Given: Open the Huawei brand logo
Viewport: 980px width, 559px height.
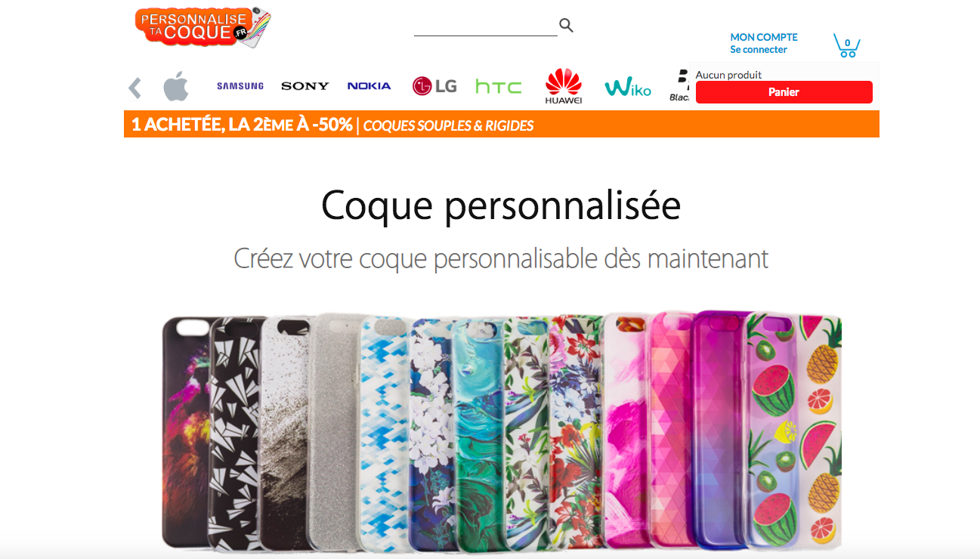Looking at the screenshot, I should (x=564, y=86).
